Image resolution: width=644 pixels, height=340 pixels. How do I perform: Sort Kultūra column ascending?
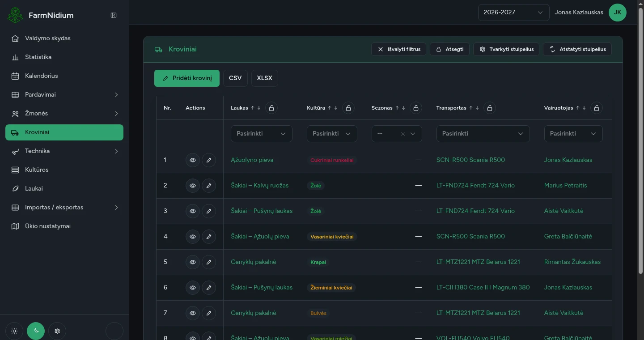[x=330, y=108]
